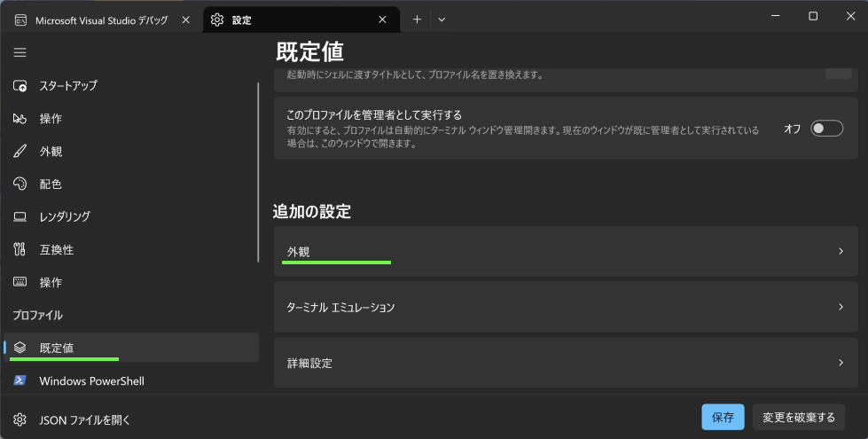This screenshot has width=868, height=439.
Task: Click the スタートアップ startup icon in sidebar
Action: click(20, 86)
